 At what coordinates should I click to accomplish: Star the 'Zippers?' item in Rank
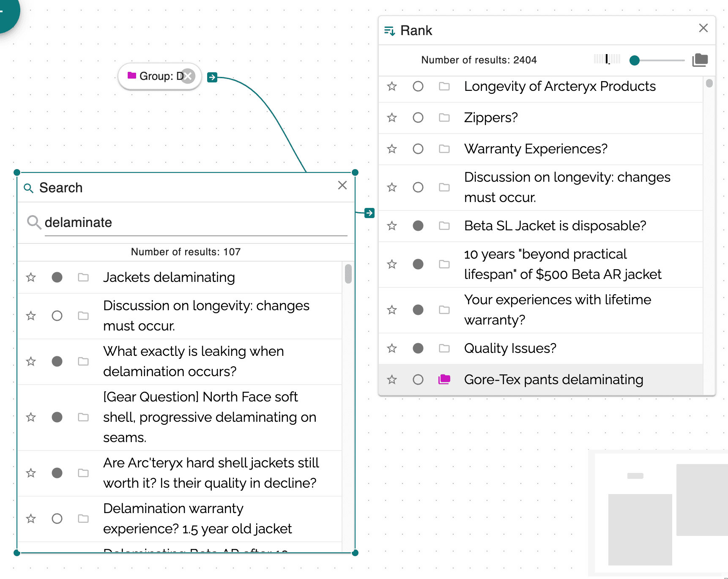click(392, 118)
